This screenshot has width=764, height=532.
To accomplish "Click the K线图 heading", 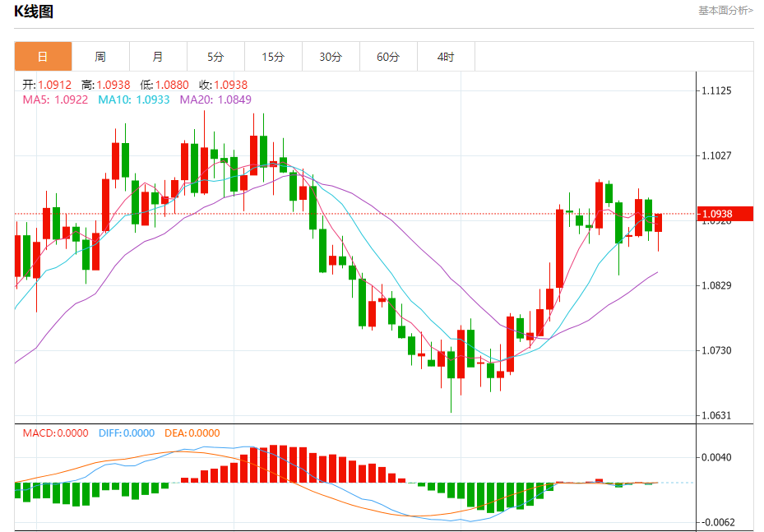I will 34,12.
